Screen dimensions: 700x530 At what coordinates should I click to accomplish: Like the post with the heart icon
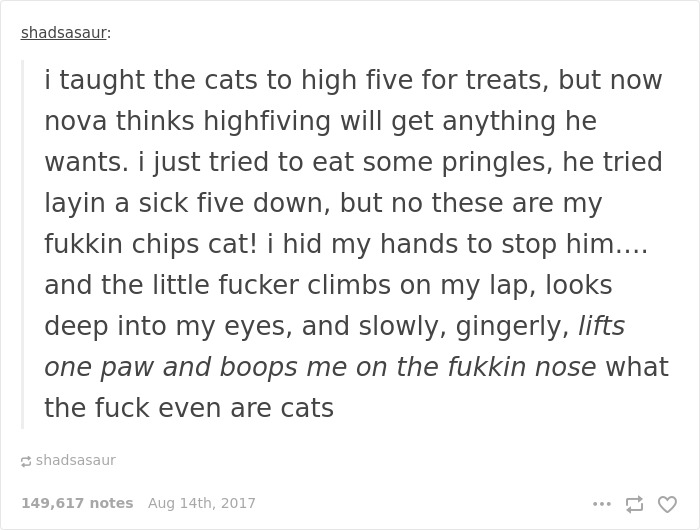(667, 504)
